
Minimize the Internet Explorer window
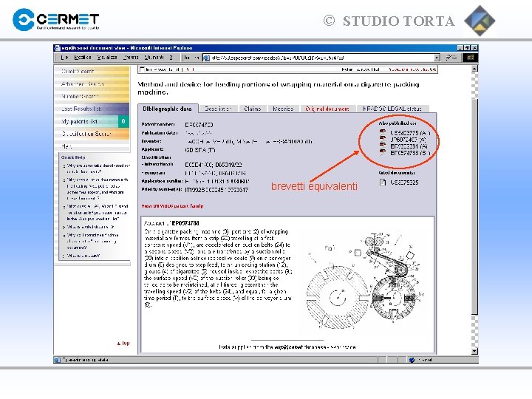[460, 48]
